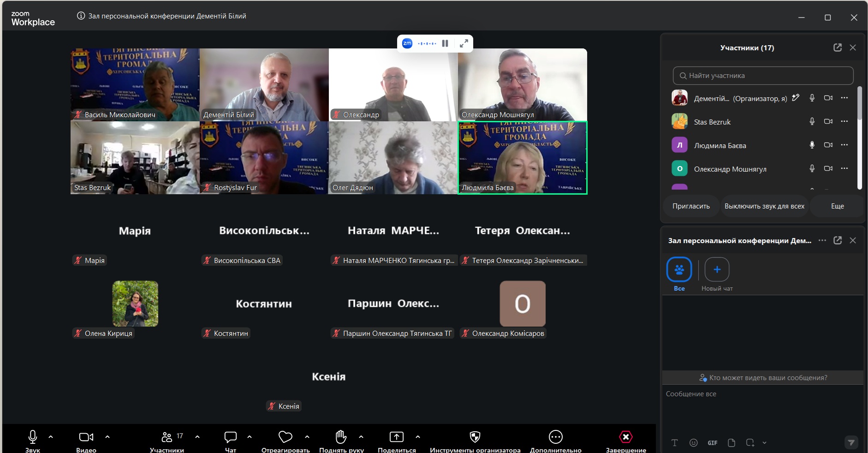Click Выключить звук для всех button

(764, 206)
